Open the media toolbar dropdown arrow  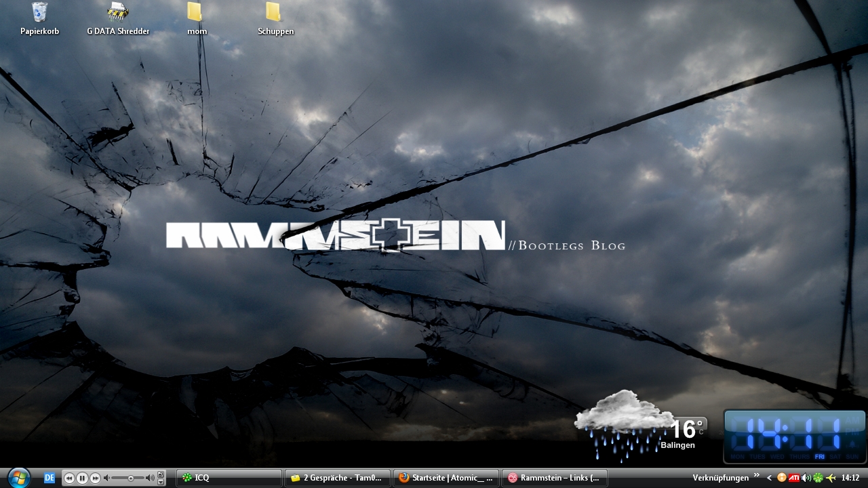coord(161,482)
